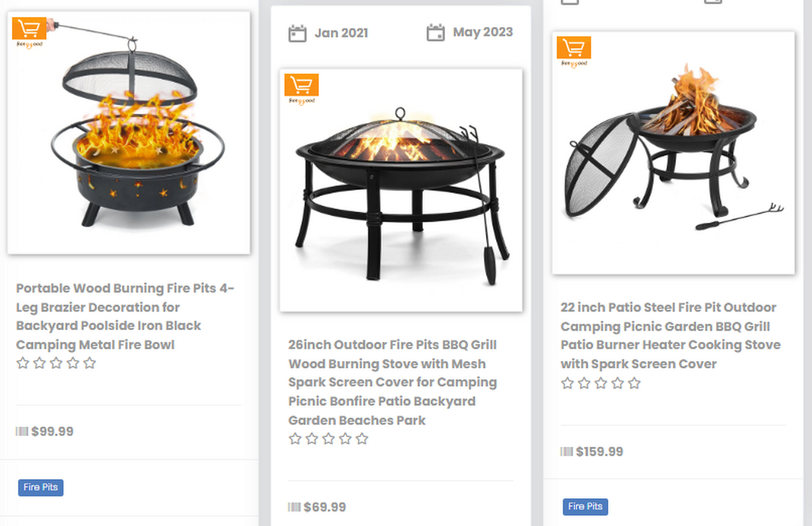Click the calendar icon next to May 2023
Viewport: 812px width, 526px height.
pyautogui.click(x=436, y=31)
